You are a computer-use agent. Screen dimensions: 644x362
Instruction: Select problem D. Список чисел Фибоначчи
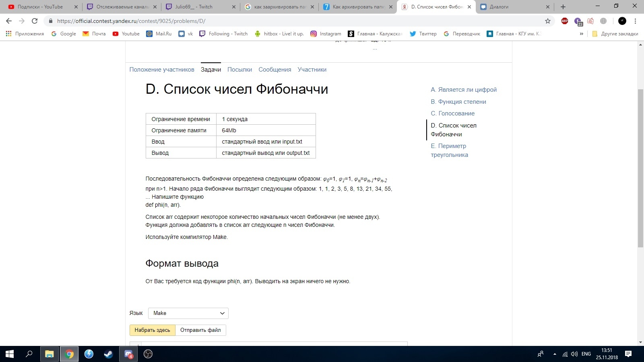pos(454,130)
